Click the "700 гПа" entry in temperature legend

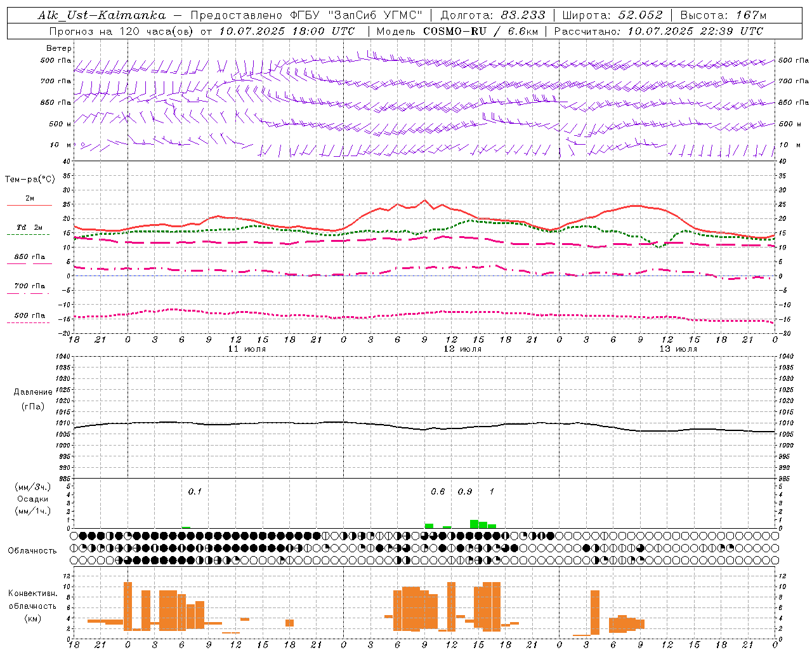pos(30,286)
